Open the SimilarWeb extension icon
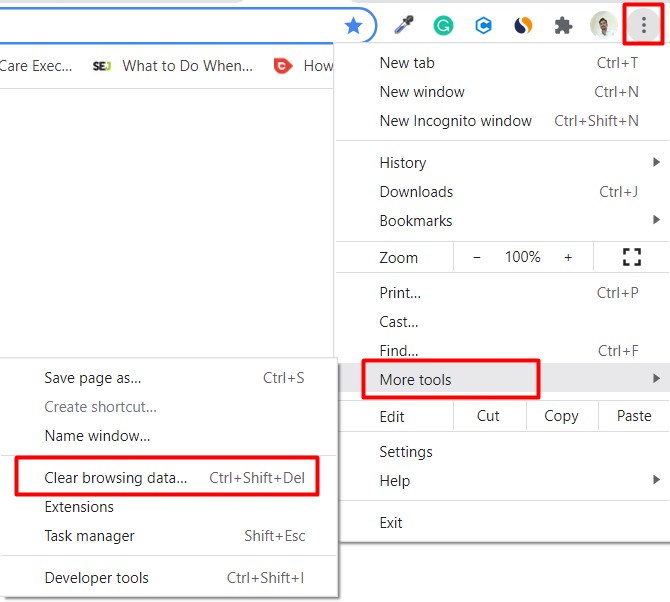Screen dimensions: 670x602 pos(523,26)
